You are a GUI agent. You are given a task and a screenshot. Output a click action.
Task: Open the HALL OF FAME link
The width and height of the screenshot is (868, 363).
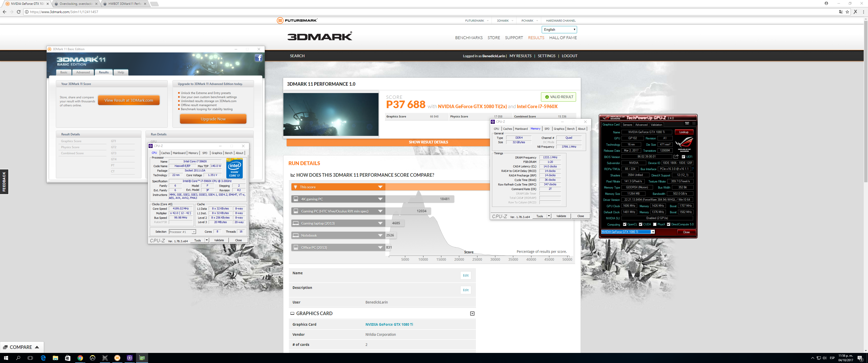pos(563,38)
